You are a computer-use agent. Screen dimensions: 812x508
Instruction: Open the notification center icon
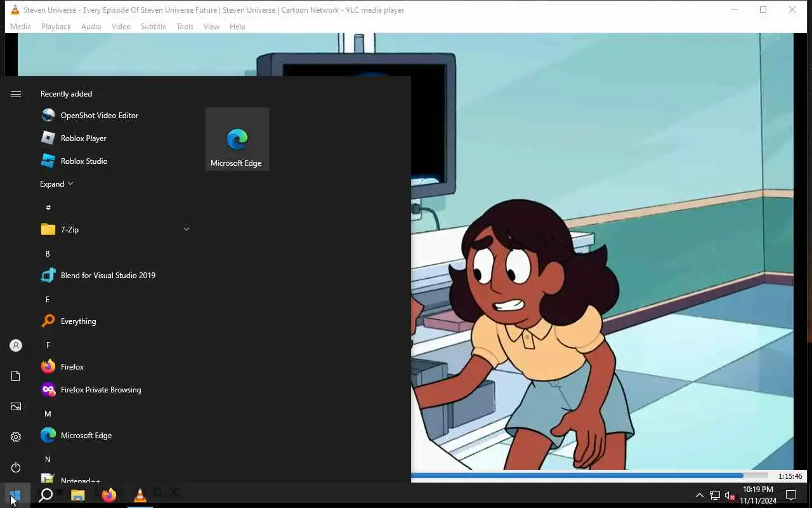pos(791,495)
